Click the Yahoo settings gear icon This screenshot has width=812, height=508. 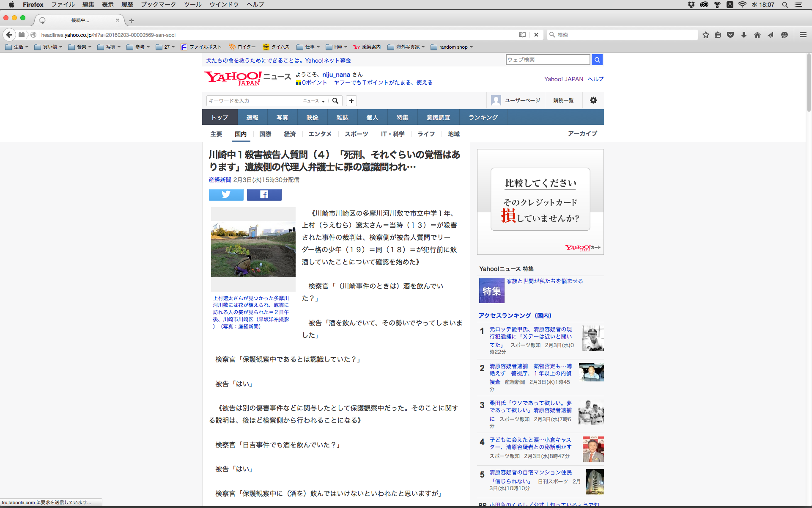(593, 100)
